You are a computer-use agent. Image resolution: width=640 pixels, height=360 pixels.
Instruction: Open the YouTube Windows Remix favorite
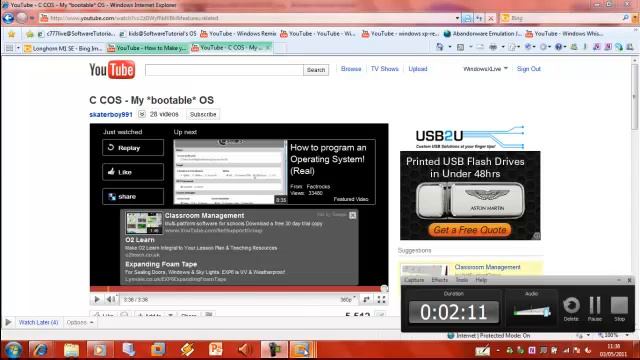click(x=238, y=34)
